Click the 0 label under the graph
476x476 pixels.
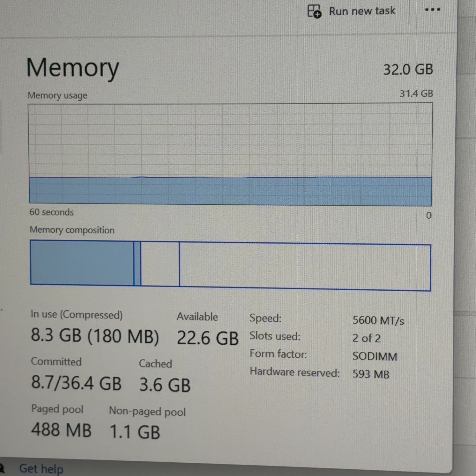(429, 215)
